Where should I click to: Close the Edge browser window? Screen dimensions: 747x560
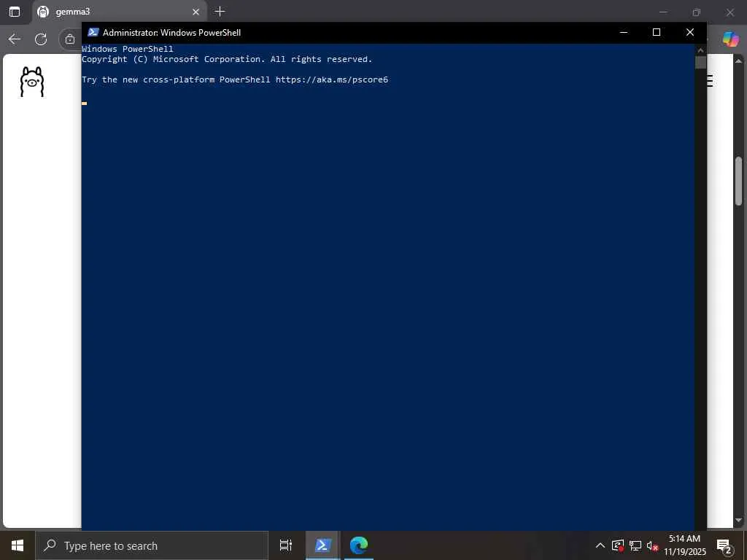click(729, 12)
